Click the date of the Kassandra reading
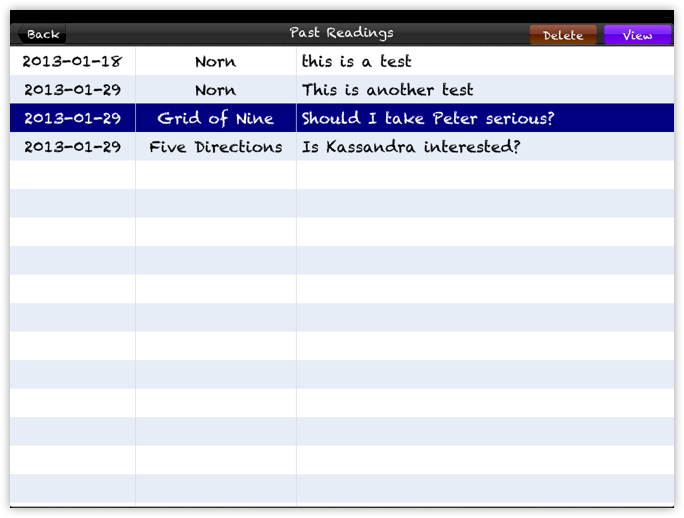Screen dimensions: 684x518 [71, 147]
